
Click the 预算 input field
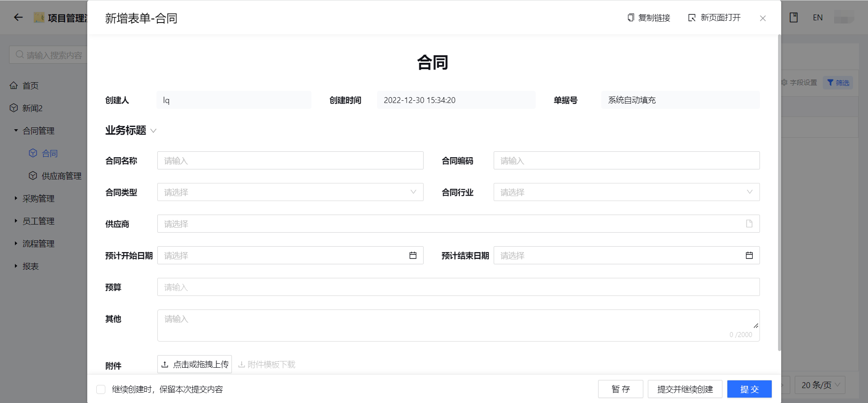pyautogui.click(x=458, y=287)
